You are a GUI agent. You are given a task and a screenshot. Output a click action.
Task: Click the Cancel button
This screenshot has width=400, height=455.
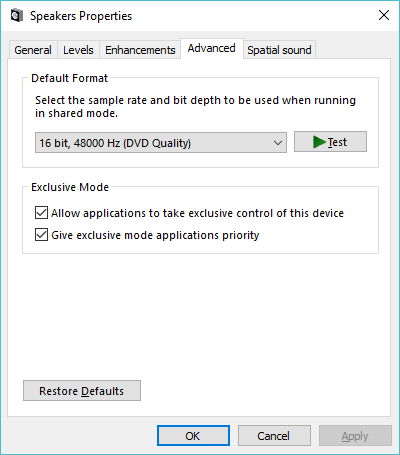click(x=274, y=436)
